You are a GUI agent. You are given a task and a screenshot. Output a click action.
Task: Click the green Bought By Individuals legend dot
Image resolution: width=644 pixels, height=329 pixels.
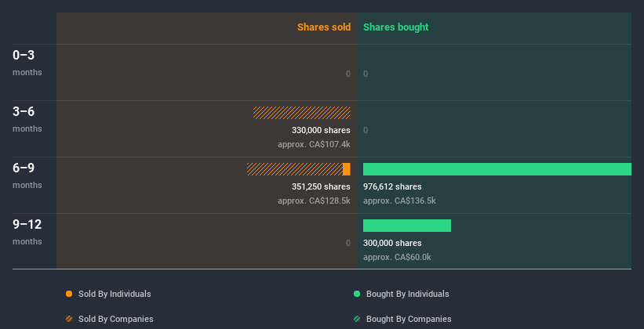click(x=357, y=294)
